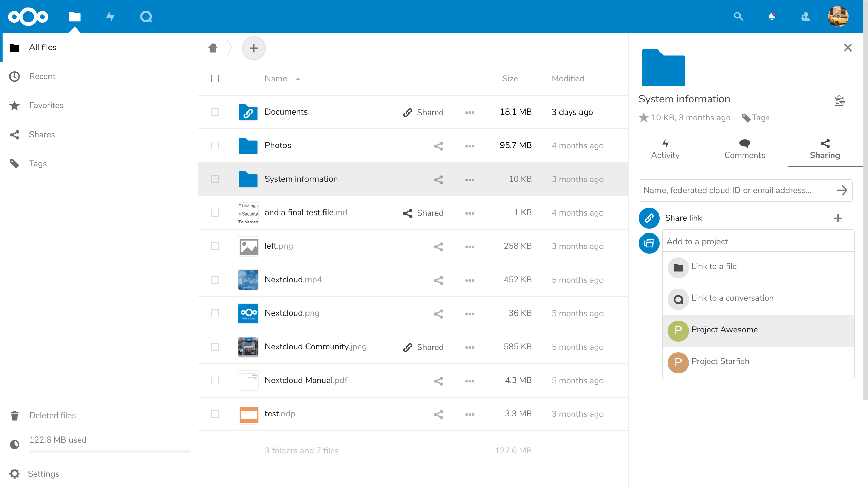
Task: Click the project collection icon
Action: coord(649,243)
